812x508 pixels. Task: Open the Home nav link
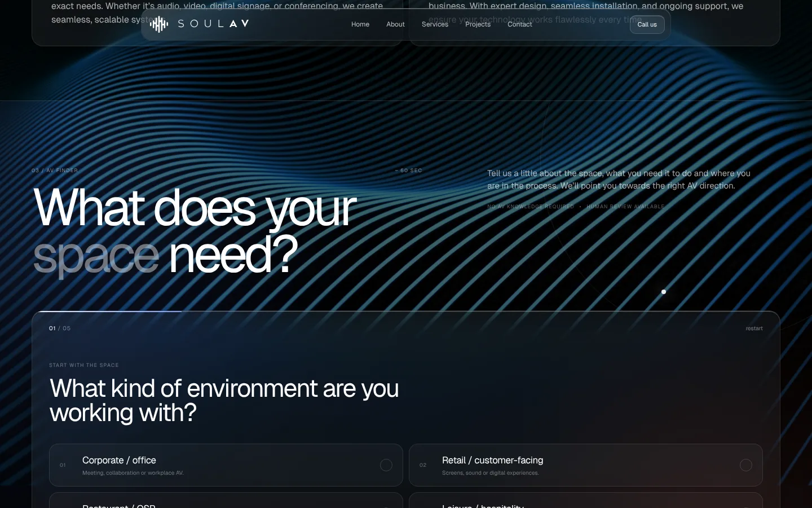(x=360, y=24)
